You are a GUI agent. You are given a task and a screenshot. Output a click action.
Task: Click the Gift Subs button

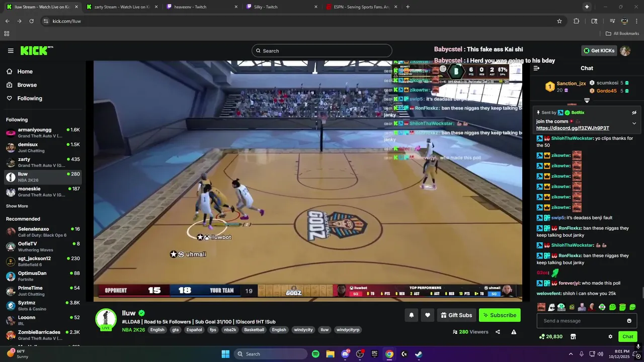tap(456, 315)
